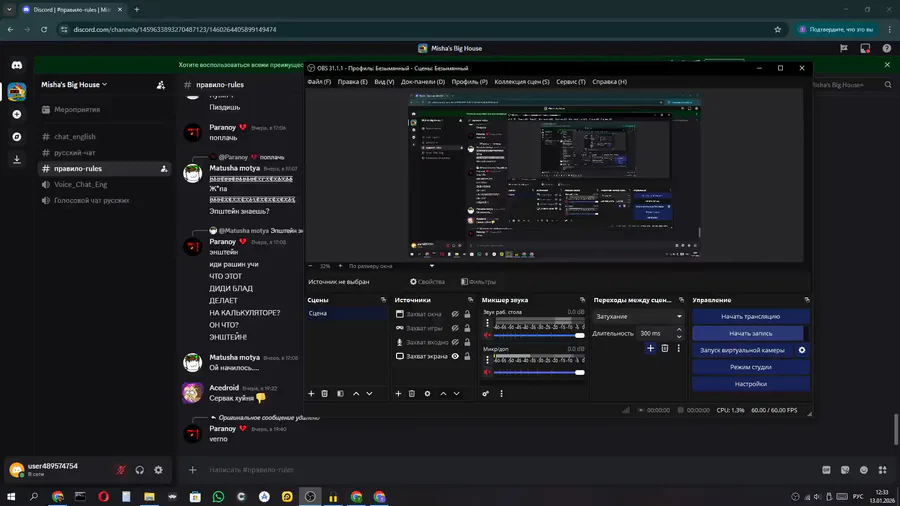
Task: Open Правка menu in OBS
Action: pyautogui.click(x=352, y=82)
